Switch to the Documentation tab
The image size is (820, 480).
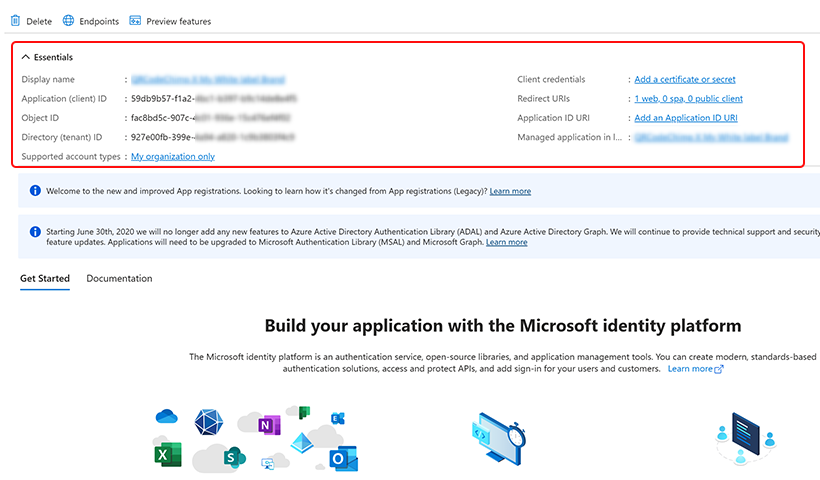[119, 279]
